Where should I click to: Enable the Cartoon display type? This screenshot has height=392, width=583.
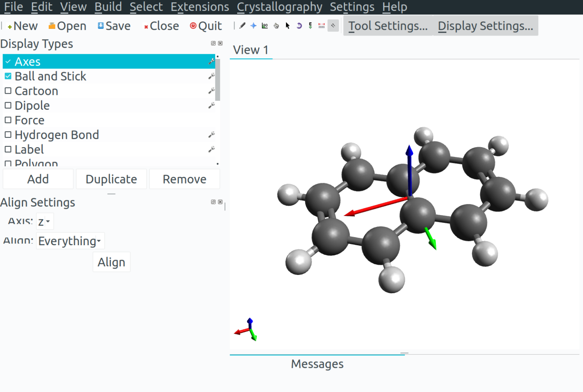pyautogui.click(x=8, y=91)
